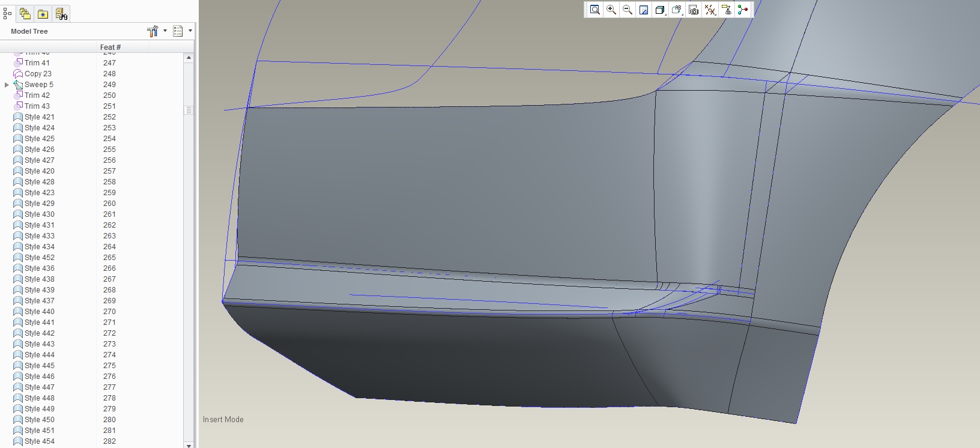Viewport: 980px width, 448px height.
Task: Switch to the Favorites folder tab
Action: tap(43, 13)
